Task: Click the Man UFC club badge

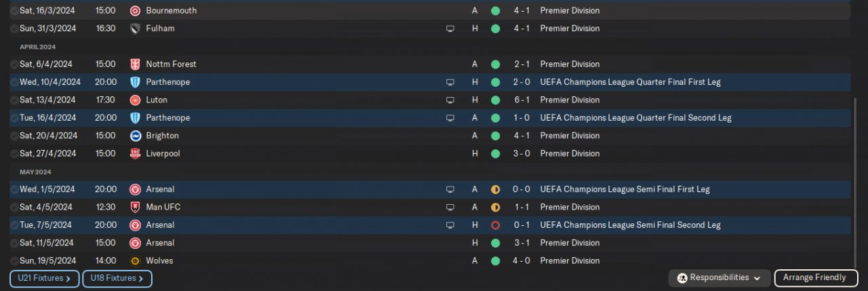Action: tap(135, 207)
